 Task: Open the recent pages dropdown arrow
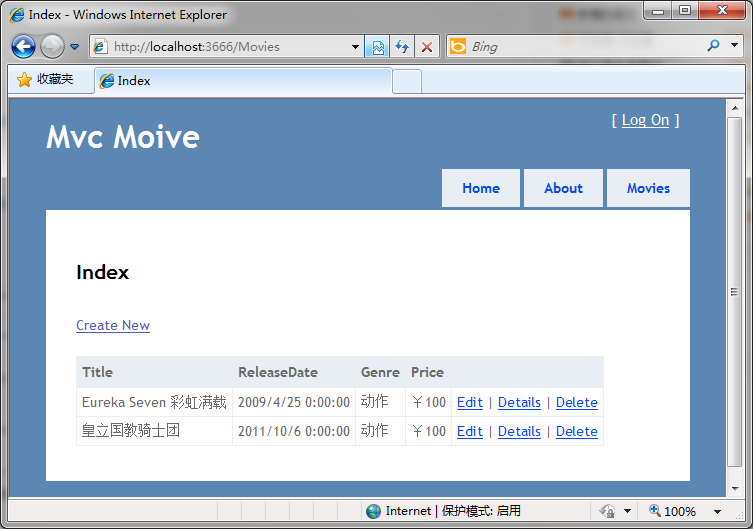tap(74, 47)
